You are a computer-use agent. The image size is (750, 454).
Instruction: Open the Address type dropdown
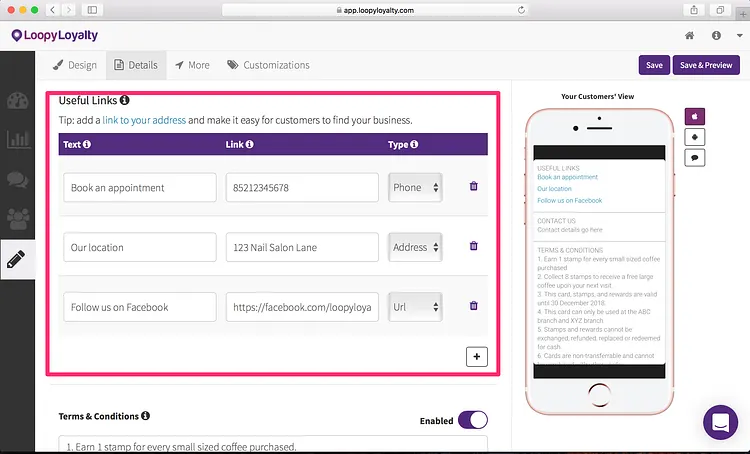(x=415, y=247)
